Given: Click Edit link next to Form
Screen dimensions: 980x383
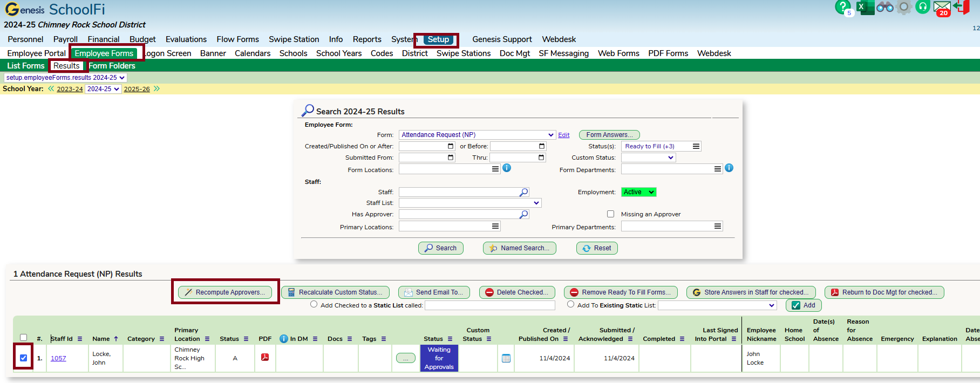Looking at the screenshot, I should click(563, 135).
